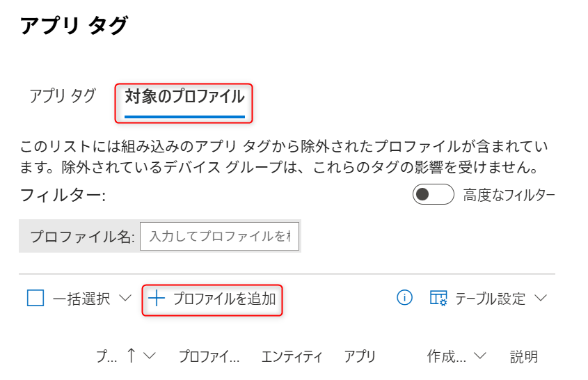Image resolution: width=588 pixels, height=380 pixels.
Task: Click the プロファイ... column header
Action: coord(209,356)
